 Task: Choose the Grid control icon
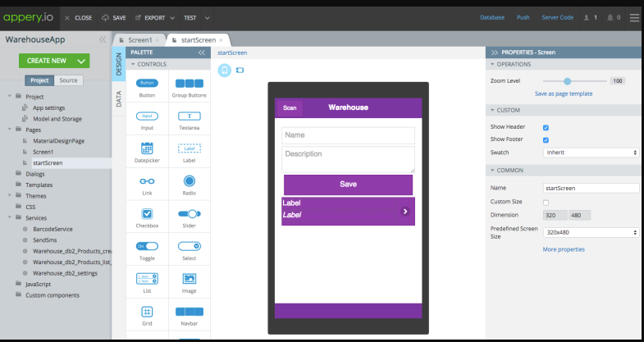click(147, 312)
